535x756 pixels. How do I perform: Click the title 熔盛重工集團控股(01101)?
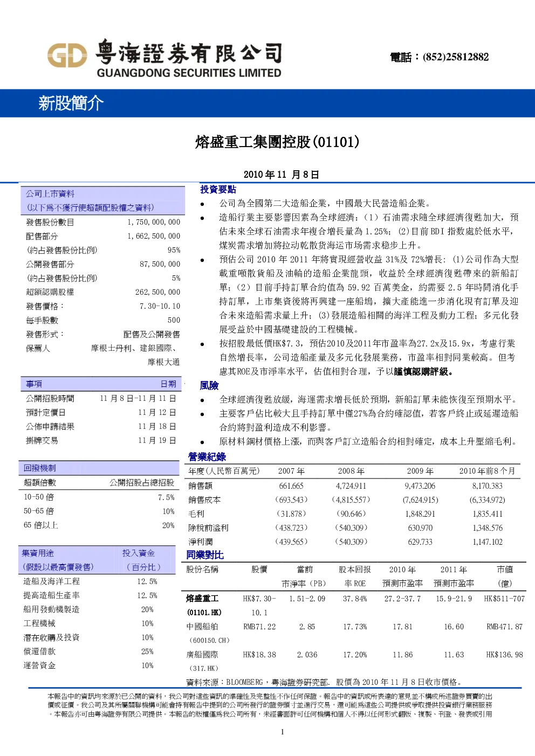tap(277, 142)
